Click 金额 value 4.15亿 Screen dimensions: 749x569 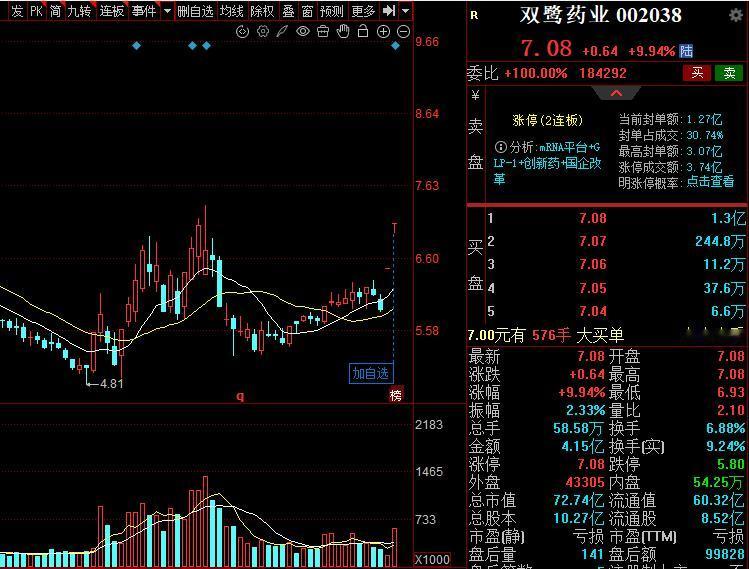tap(583, 446)
